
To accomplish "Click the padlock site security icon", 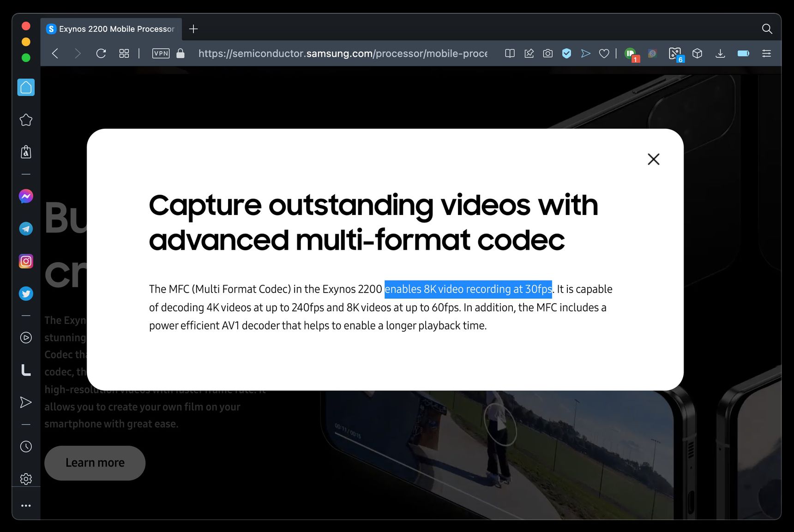I will [180, 54].
